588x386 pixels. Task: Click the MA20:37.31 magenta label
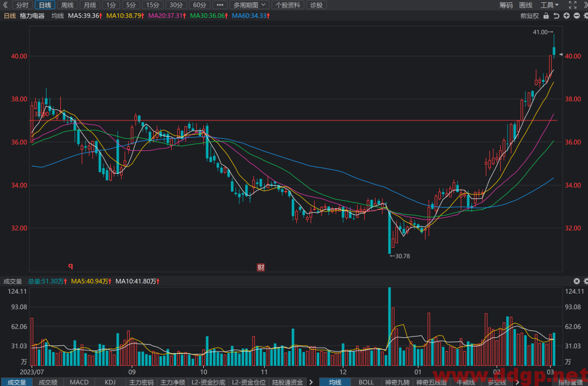[x=167, y=15]
